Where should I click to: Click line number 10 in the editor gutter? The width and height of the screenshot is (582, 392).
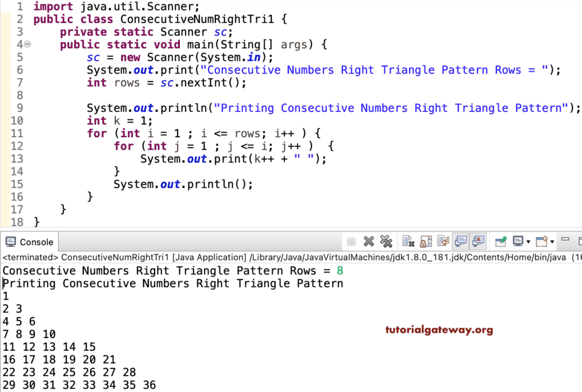tap(17, 121)
